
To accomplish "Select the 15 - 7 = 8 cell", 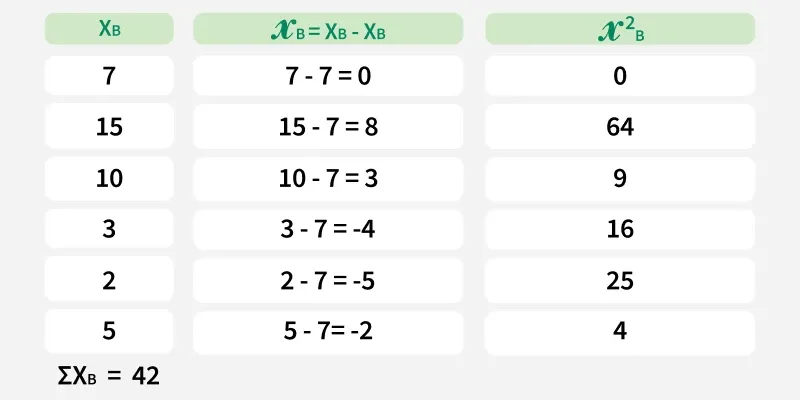I will tap(328, 127).
